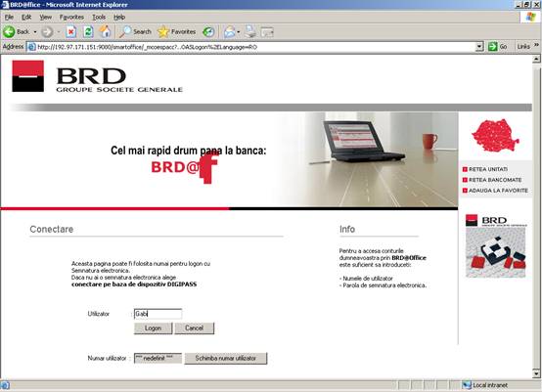Open the Mail icon dropdown arrow
This screenshot has width=542, height=392.
coord(239,32)
